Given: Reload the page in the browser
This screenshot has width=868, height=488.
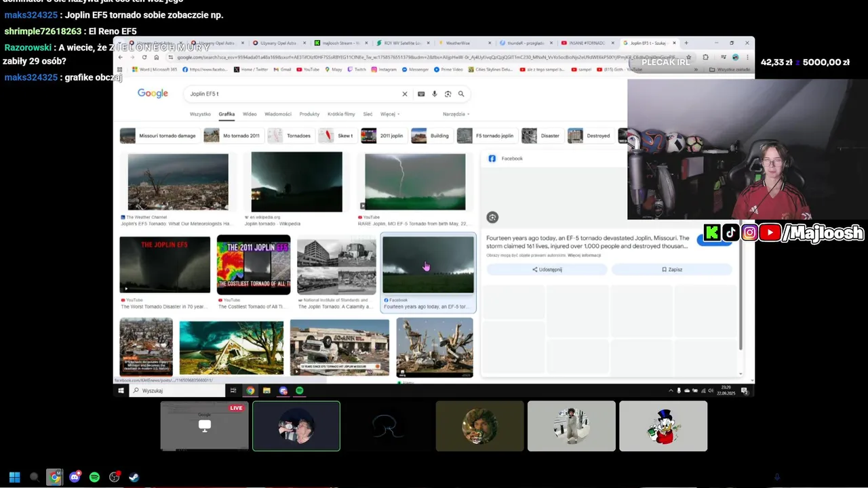Looking at the screenshot, I should coord(144,58).
